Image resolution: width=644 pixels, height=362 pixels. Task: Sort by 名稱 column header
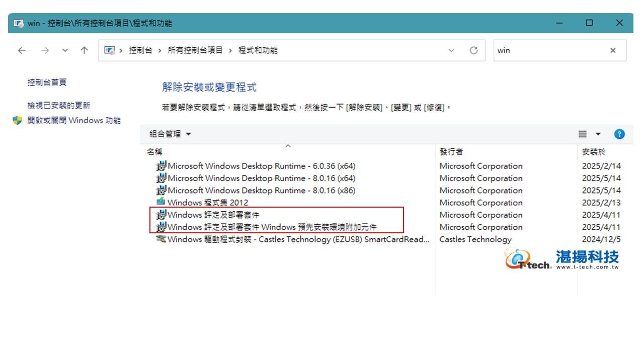click(x=154, y=151)
